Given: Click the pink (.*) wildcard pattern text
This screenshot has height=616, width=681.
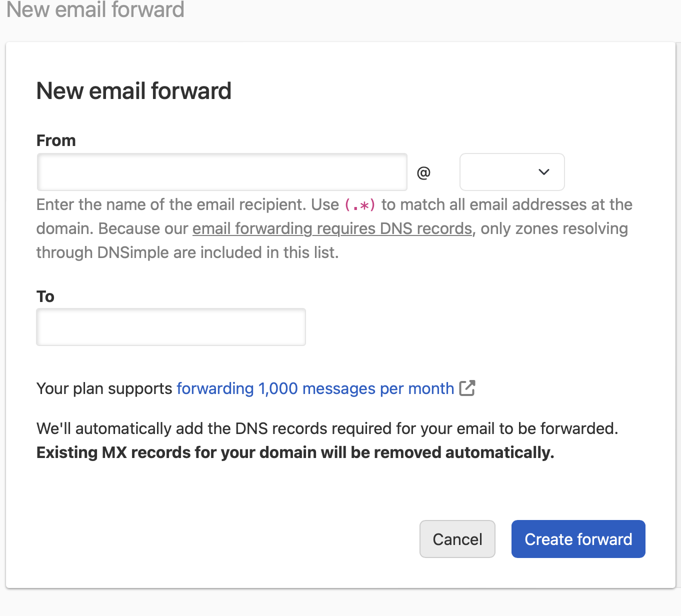Looking at the screenshot, I should (x=359, y=204).
